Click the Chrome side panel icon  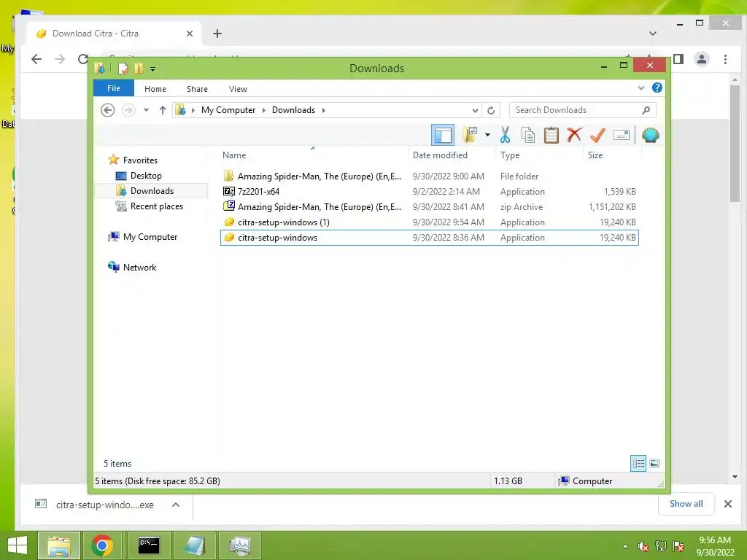(x=678, y=59)
